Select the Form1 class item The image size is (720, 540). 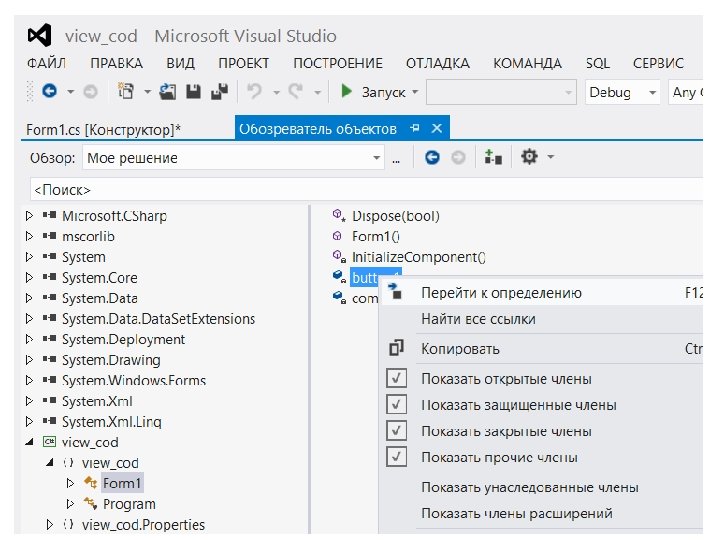coord(122,483)
